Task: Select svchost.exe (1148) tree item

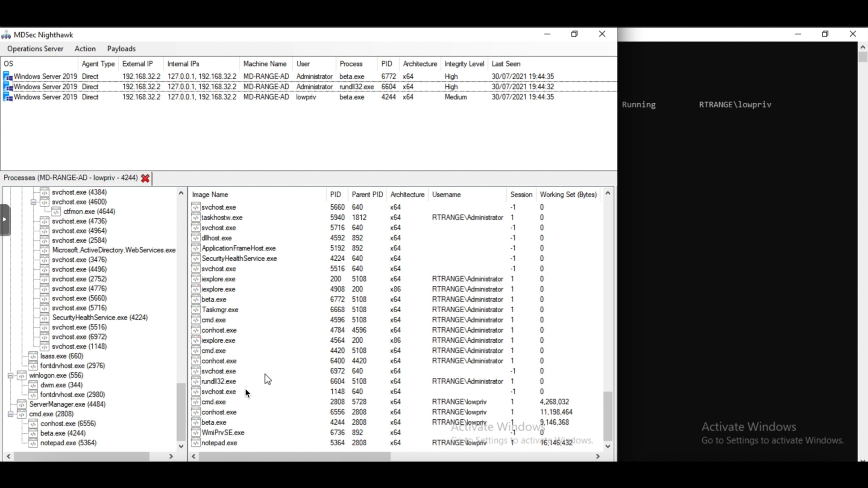Action: pyautogui.click(x=79, y=347)
